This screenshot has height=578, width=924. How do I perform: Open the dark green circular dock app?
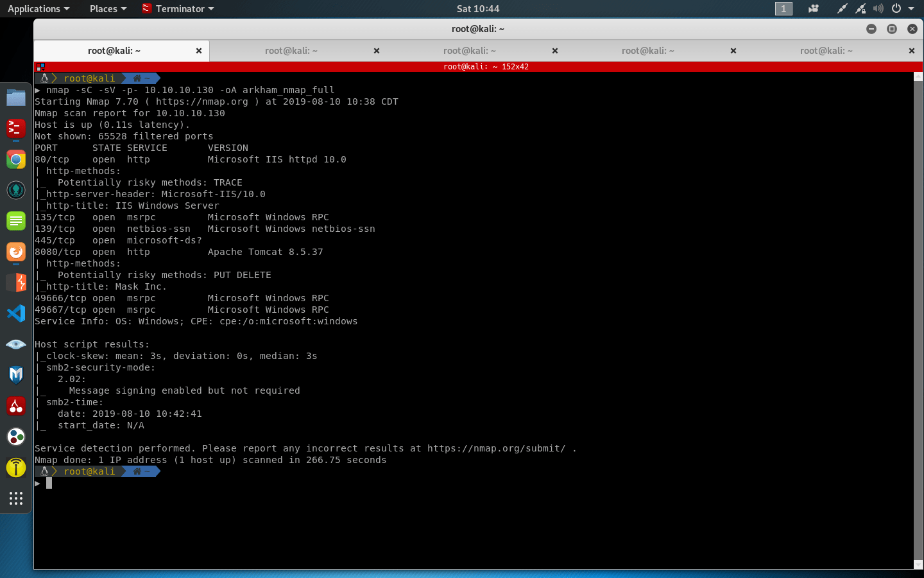point(16,190)
